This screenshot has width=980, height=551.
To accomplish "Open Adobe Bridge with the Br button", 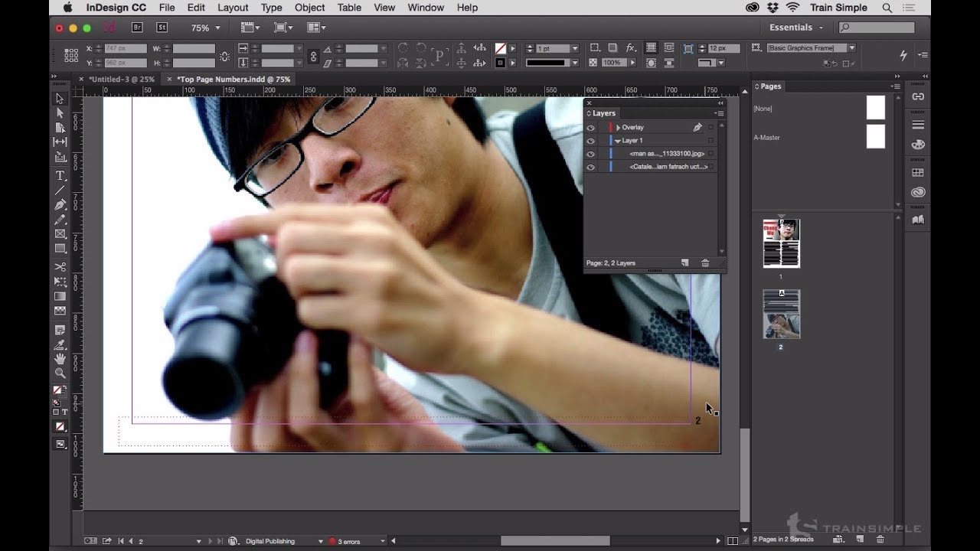I will [x=137, y=28].
